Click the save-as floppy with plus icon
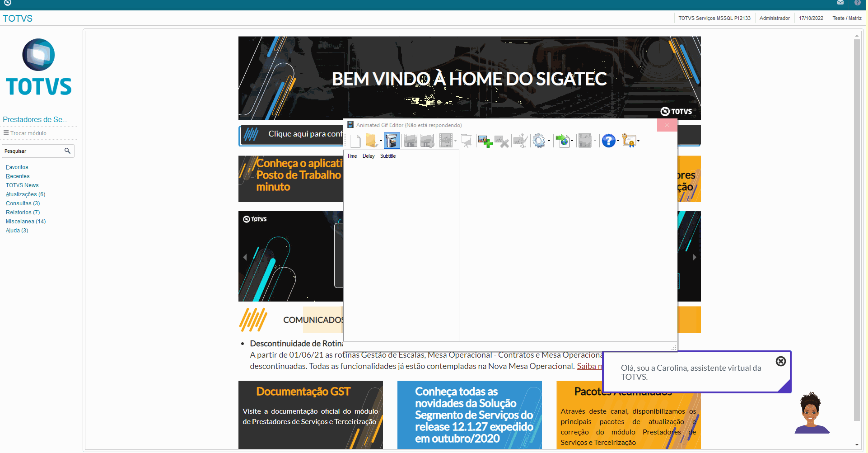 pyautogui.click(x=427, y=141)
